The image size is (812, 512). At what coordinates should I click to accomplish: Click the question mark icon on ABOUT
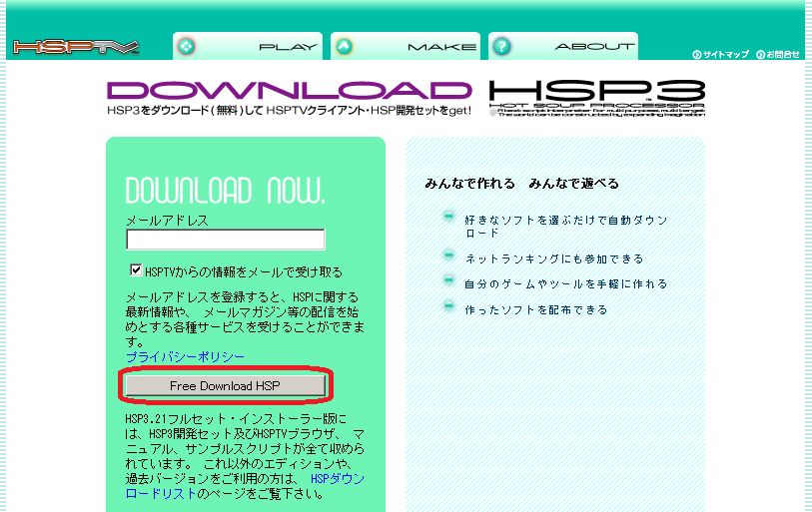click(501, 46)
